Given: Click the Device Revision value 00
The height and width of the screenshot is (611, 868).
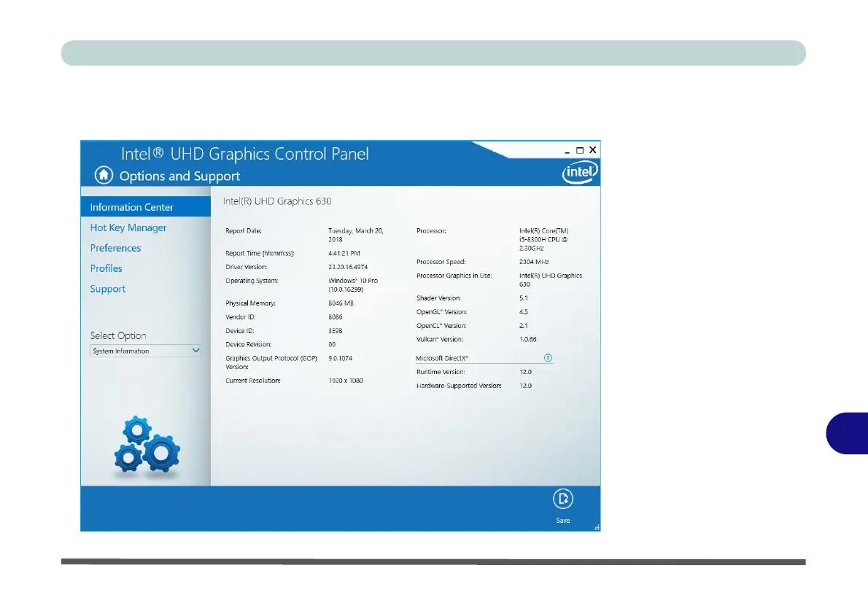Looking at the screenshot, I should coord(332,344).
